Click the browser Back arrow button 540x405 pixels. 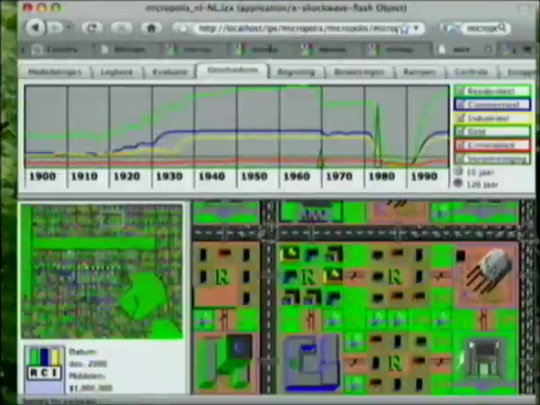[x=36, y=28]
